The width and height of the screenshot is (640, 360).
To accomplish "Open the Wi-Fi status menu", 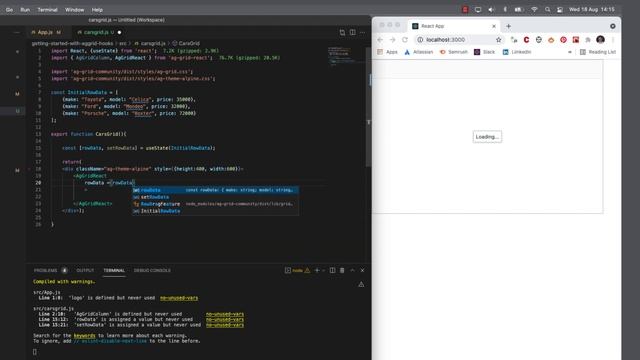I will point(534,9).
